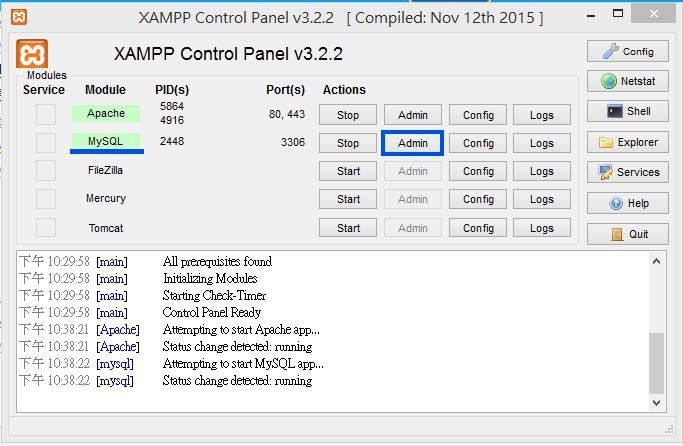This screenshot has width=683, height=446.
Task: Toggle Apache service checkbox
Action: pos(46,115)
